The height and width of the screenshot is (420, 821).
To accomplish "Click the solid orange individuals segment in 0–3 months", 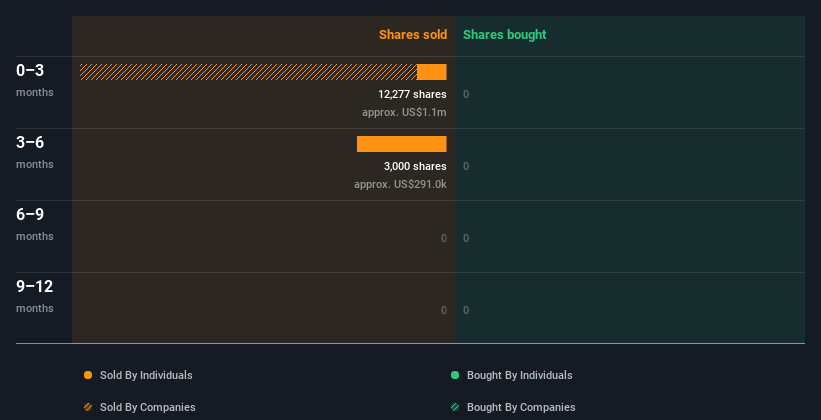I will click(x=432, y=72).
